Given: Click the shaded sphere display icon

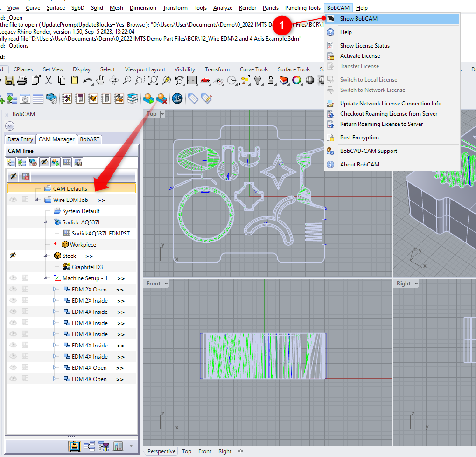Looking at the screenshot, I should [x=310, y=80].
